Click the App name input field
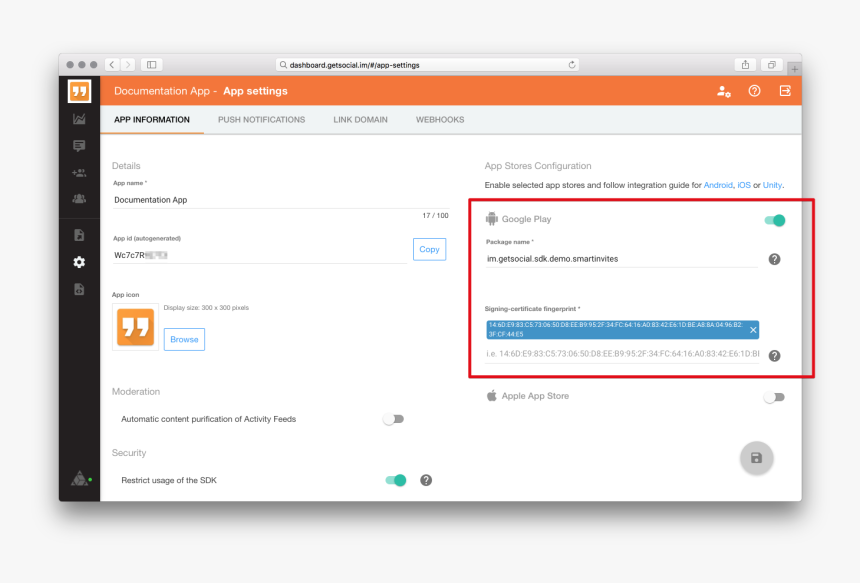Screen dimensions: 860x583 pyautogui.click(x=280, y=200)
